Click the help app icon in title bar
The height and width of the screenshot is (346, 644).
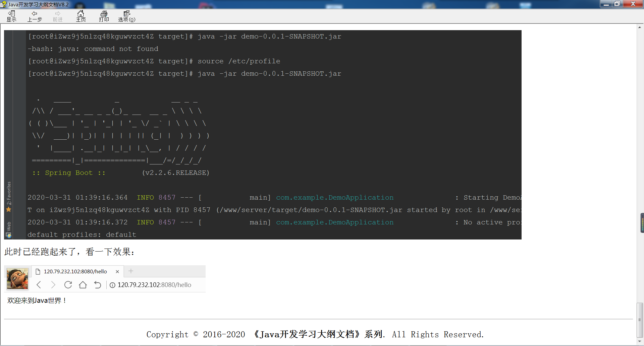(3, 4)
